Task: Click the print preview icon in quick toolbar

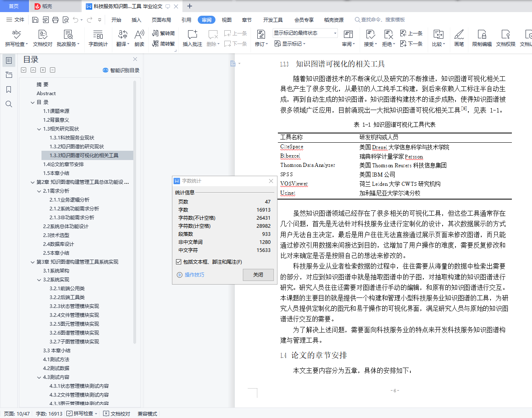Action: coord(66,20)
